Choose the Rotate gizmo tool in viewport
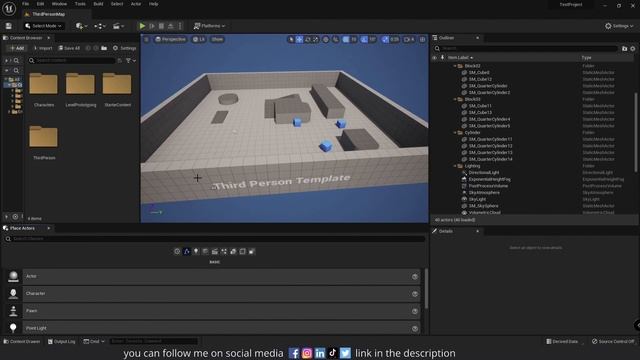Image resolution: width=640 pixels, height=360 pixels. tap(308, 40)
